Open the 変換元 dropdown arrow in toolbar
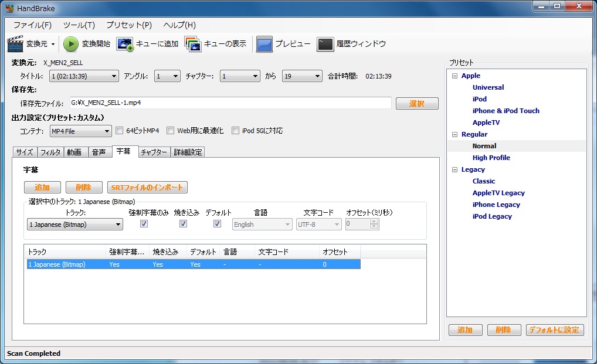The width and height of the screenshot is (597, 364). point(53,44)
